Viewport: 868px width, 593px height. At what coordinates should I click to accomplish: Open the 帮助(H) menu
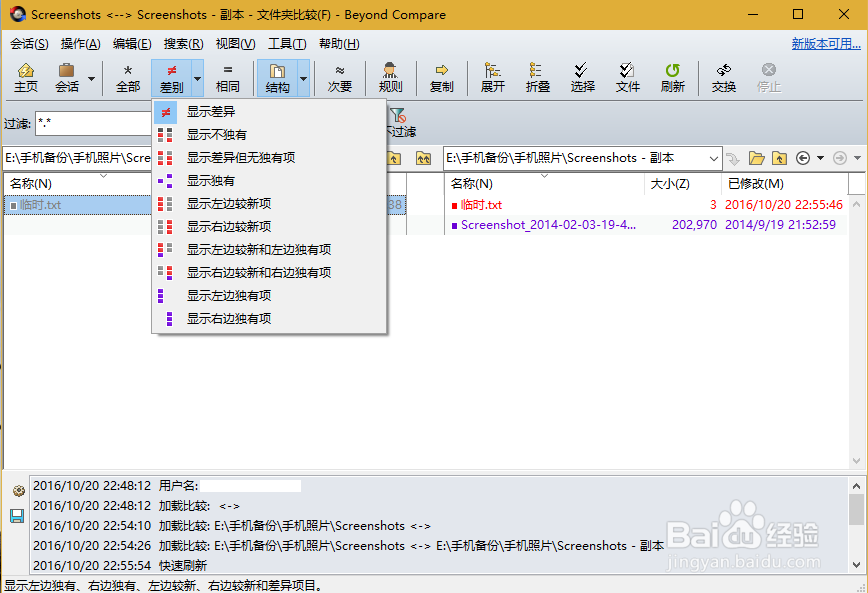[339, 44]
